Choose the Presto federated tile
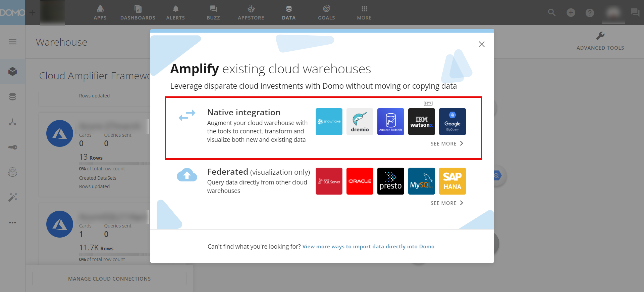Viewport: 644px width, 292px height. [390, 181]
